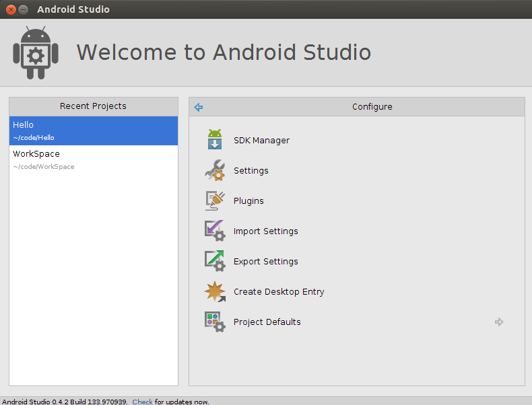Choose Export Settings
The image size is (532, 405).
pyautogui.click(x=265, y=262)
